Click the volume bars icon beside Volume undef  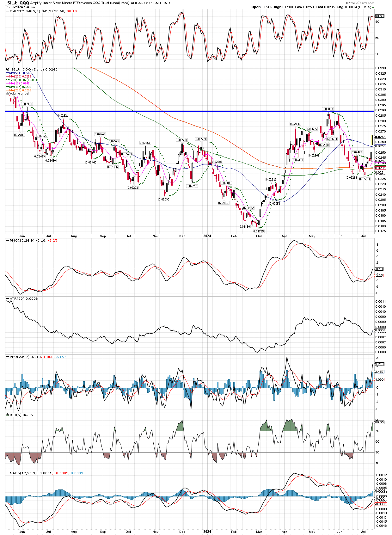tap(7, 94)
